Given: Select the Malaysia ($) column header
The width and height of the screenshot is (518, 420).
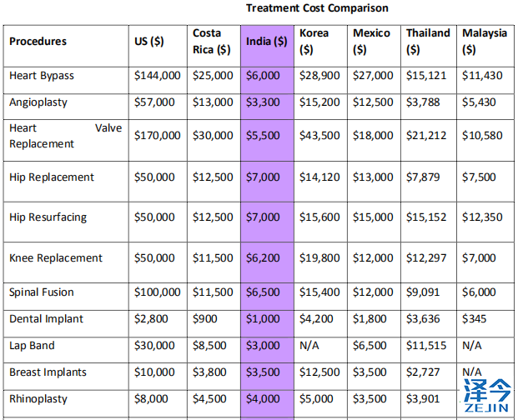Looking at the screenshot, I should [x=484, y=42].
